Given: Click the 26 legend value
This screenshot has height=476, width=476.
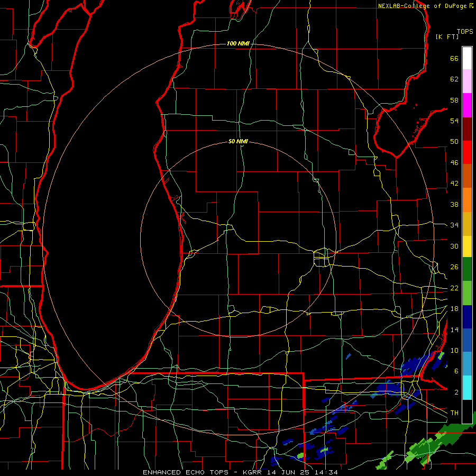Looking at the screenshot, I should pyautogui.click(x=454, y=267).
